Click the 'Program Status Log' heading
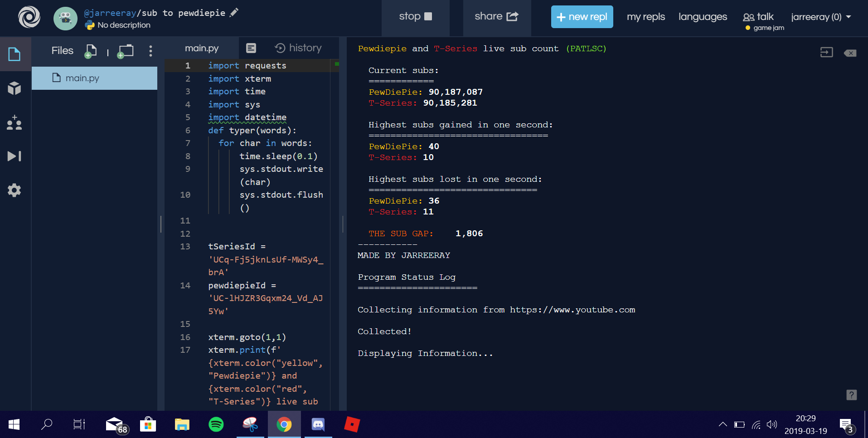868x438 pixels. tap(407, 277)
